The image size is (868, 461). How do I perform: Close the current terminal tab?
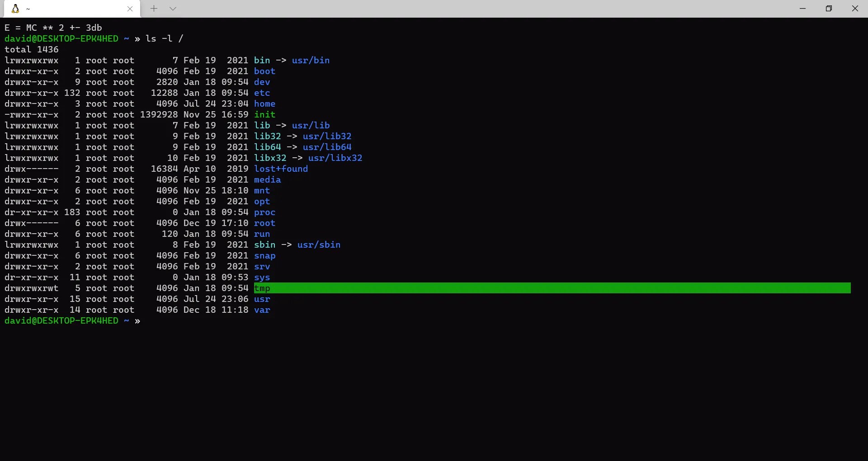click(x=130, y=9)
